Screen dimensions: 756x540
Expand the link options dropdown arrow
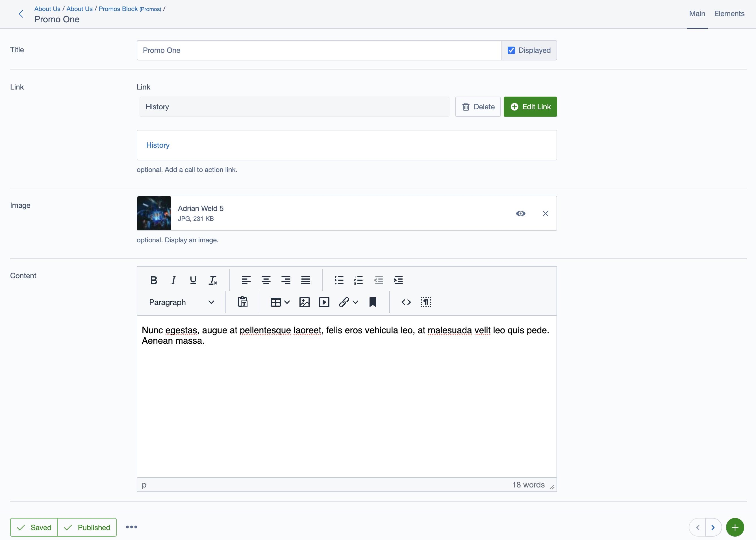[356, 302]
